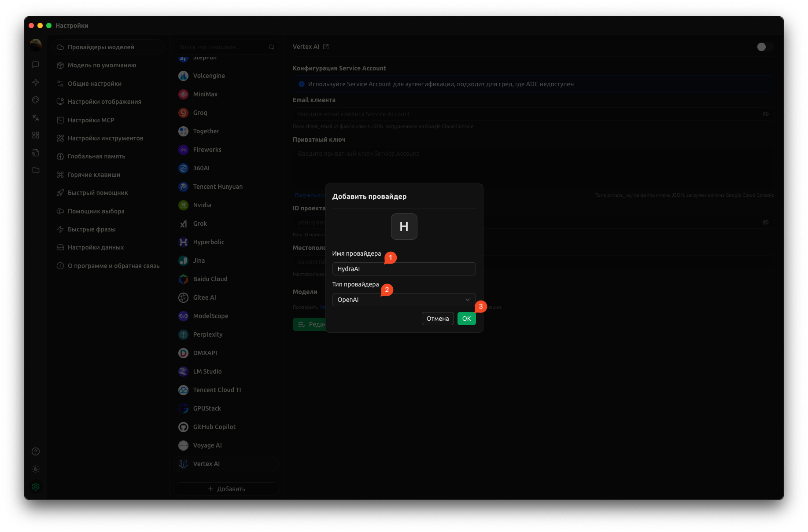Select Voyage AI provider icon
Screen dimensions: 808x532
pyautogui.click(x=184, y=445)
